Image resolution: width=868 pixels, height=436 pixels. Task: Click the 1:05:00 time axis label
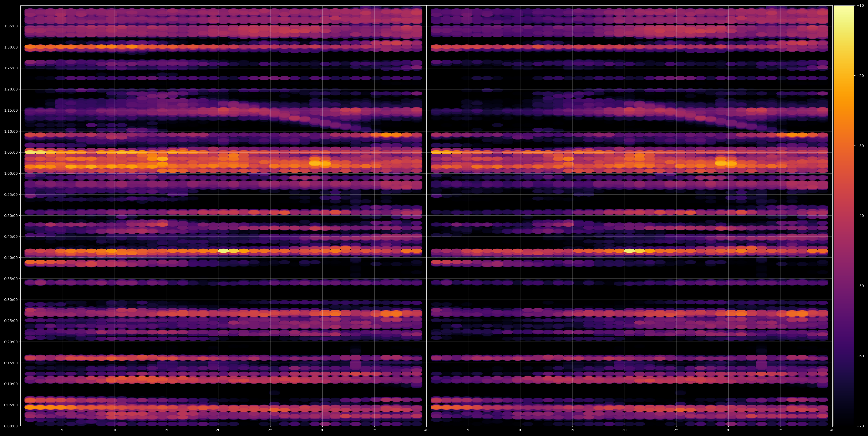click(x=11, y=152)
